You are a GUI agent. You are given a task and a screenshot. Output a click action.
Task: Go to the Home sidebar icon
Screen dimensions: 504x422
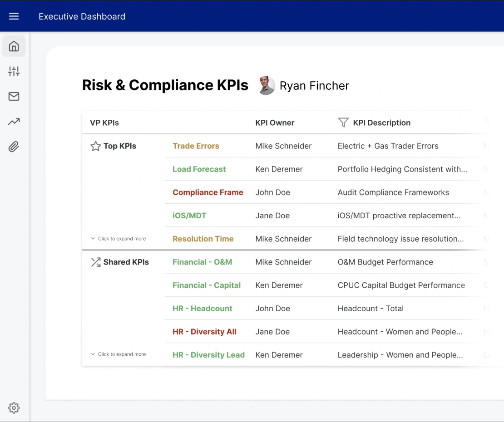point(14,46)
